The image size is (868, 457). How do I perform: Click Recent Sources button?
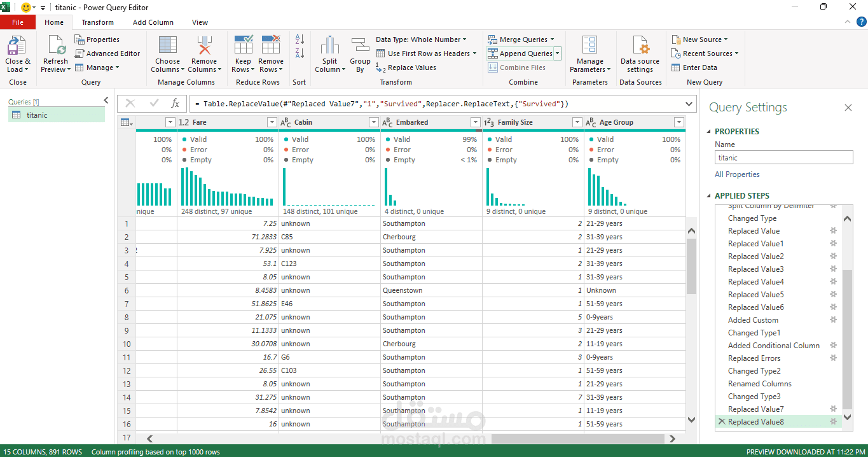pos(705,53)
